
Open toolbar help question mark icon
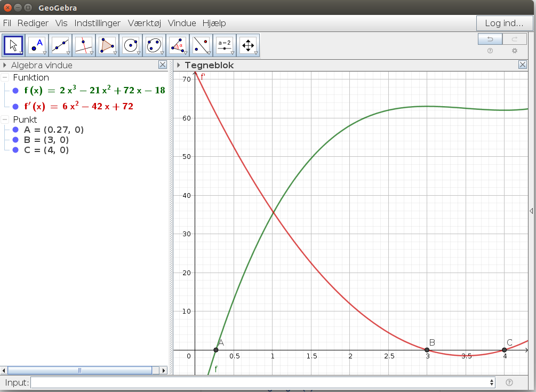click(490, 51)
